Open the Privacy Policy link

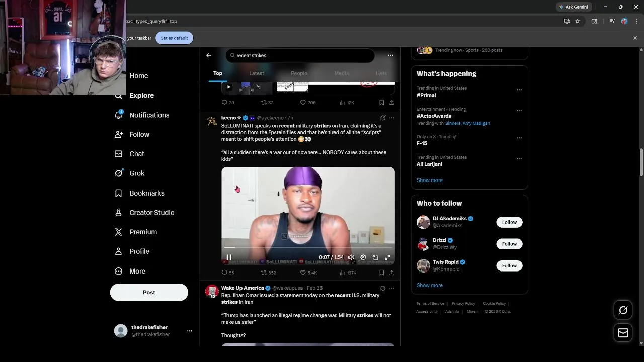click(x=463, y=304)
